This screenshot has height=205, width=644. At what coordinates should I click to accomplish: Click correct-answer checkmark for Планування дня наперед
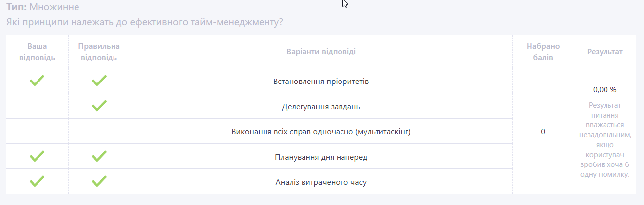click(x=99, y=157)
